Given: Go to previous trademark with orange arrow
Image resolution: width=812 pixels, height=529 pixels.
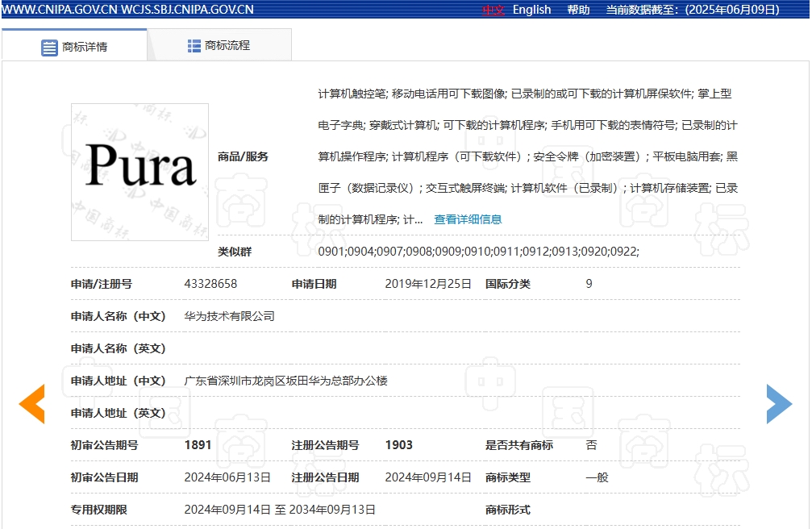Looking at the screenshot, I should pos(32,404).
